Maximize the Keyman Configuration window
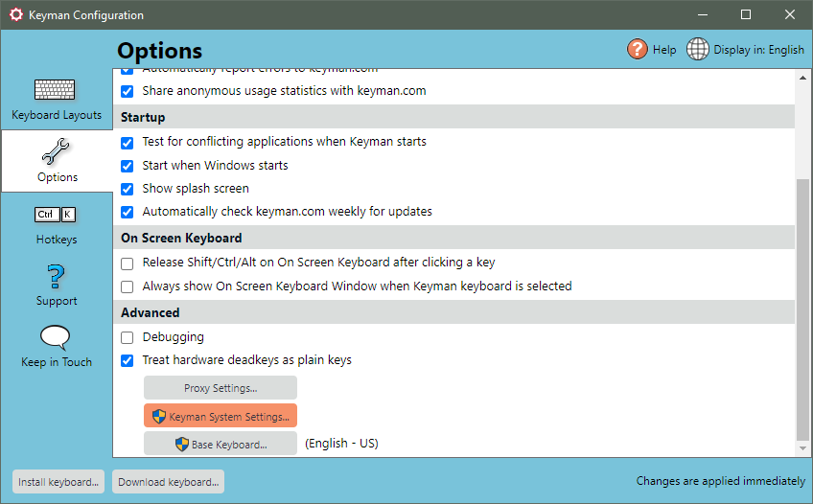The width and height of the screenshot is (813, 504). (x=746, y=14)
